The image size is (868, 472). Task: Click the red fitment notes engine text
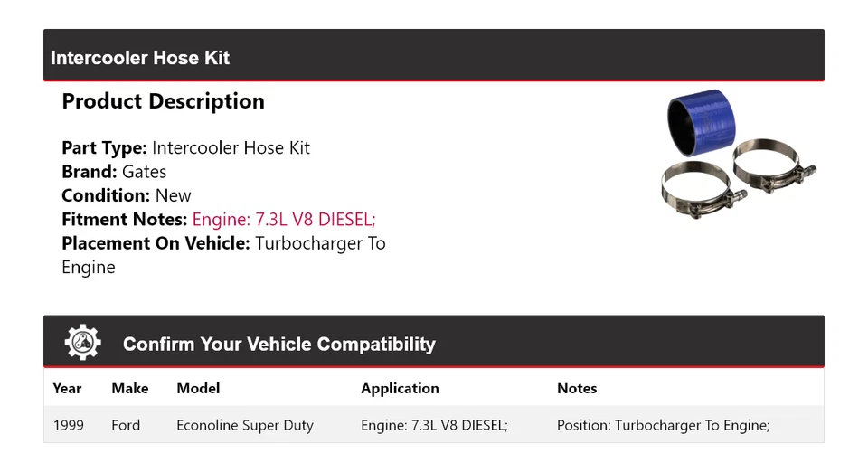pyautogui.click(x=284, y=219)
